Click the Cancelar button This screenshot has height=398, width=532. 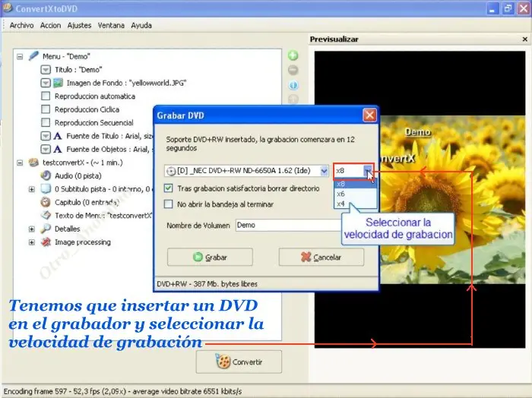click(x=321, y=257)
